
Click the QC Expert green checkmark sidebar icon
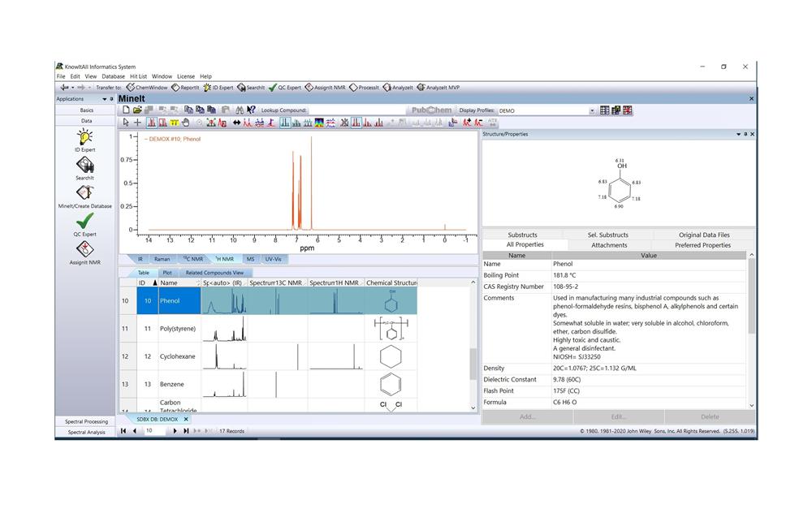click(84, 222)
